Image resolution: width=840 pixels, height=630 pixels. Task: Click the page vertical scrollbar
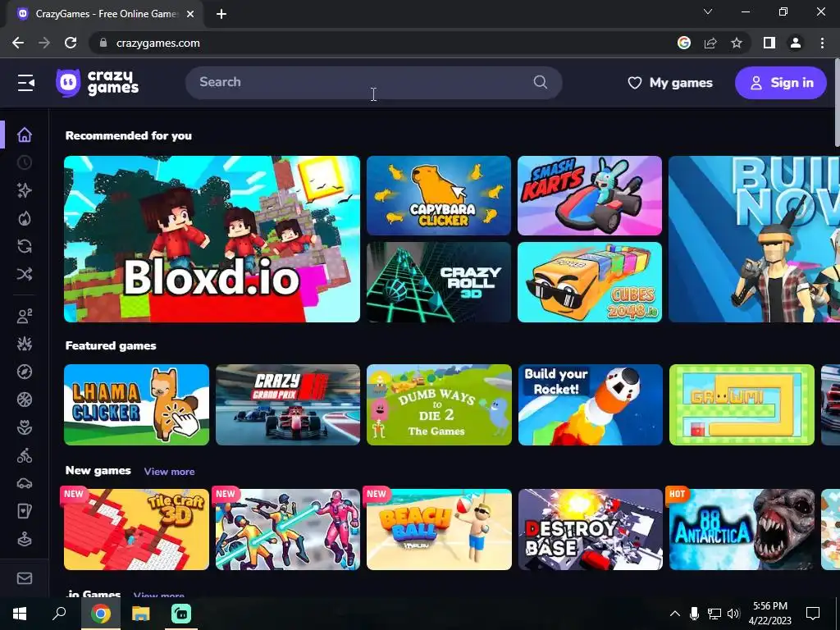[837, 102]
